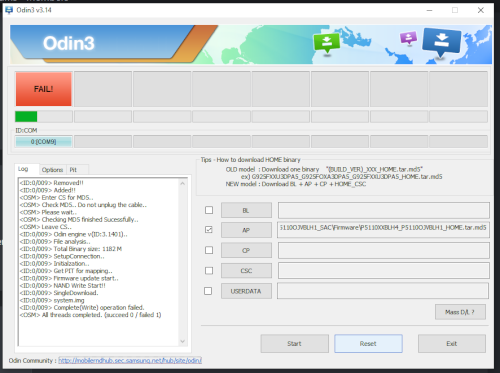Click the green progress bar
The image size is (500, 373).
coord(26,117)
